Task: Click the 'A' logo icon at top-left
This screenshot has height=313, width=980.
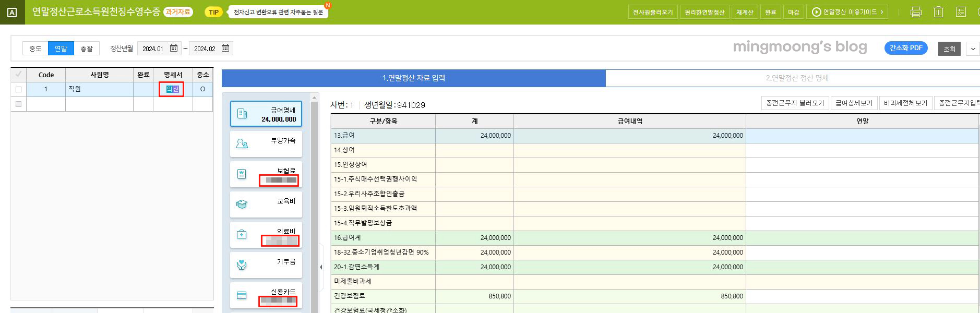Action: click(x=12, y=13)
